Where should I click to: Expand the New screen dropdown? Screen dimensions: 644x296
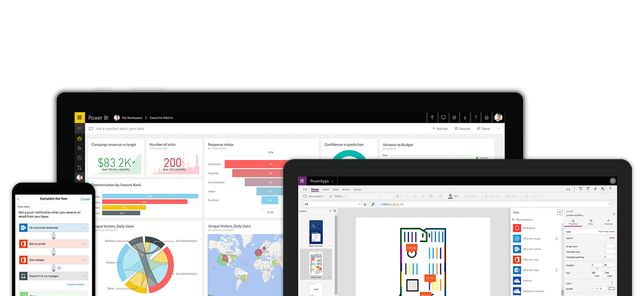click(314, 196)
